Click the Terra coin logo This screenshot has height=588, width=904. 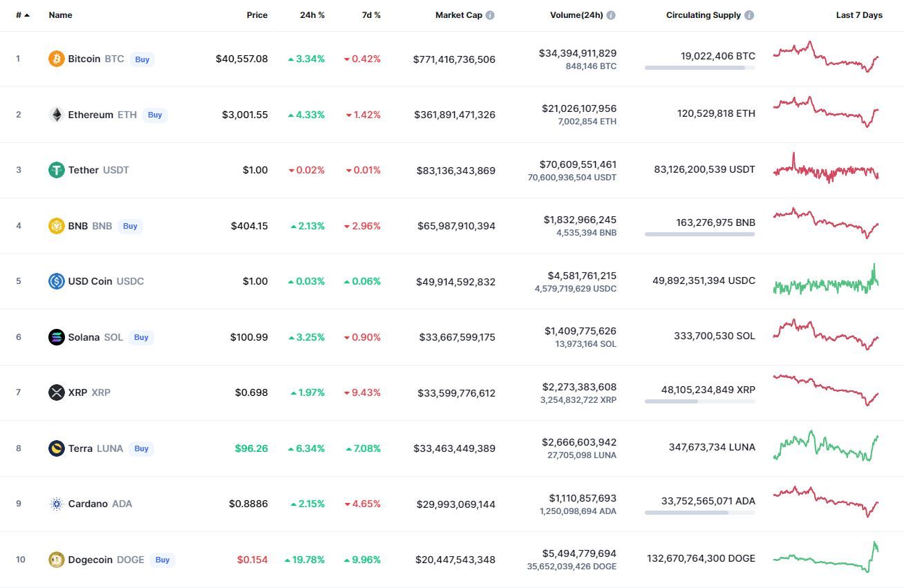[x=57, y=448]
